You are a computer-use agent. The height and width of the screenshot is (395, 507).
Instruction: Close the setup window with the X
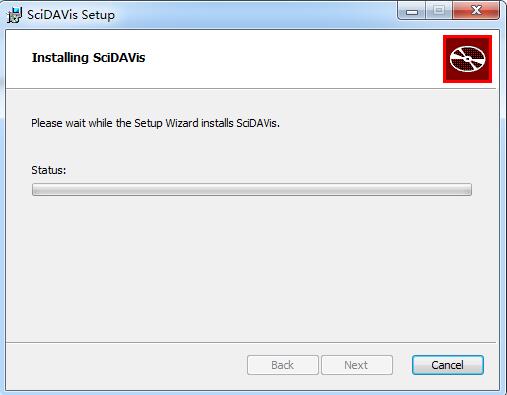(476, 11)
